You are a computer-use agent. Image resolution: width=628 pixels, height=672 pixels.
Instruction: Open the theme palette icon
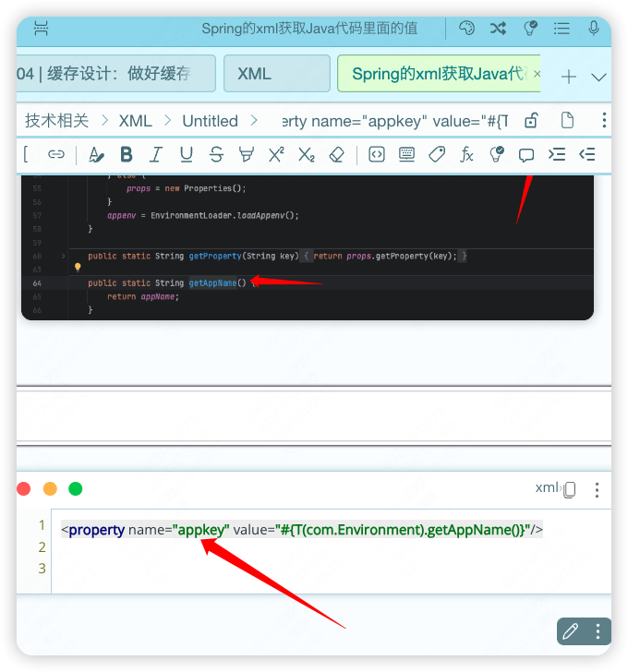click(466, 29)
